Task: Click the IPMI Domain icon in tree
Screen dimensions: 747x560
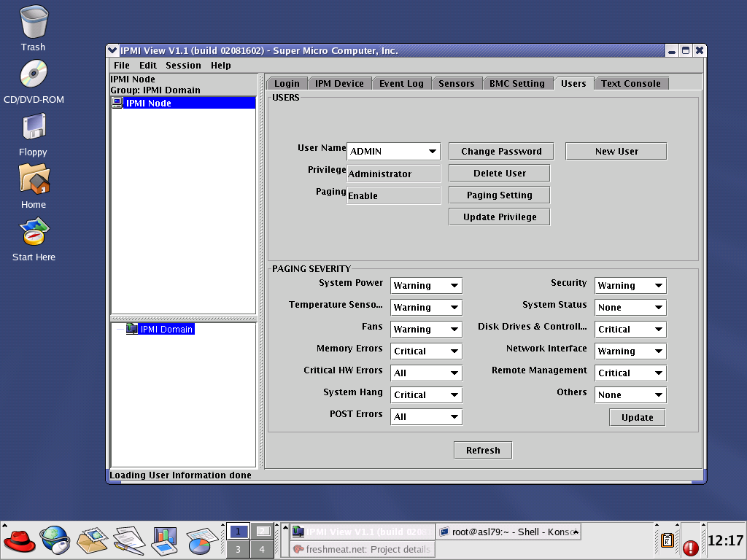Action: tap(131, 329)
